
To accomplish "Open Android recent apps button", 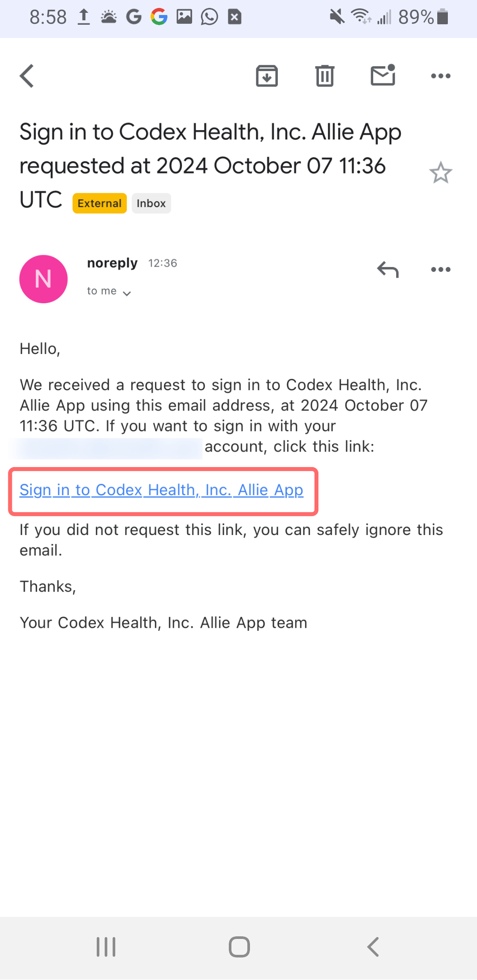I will [106, 947].
